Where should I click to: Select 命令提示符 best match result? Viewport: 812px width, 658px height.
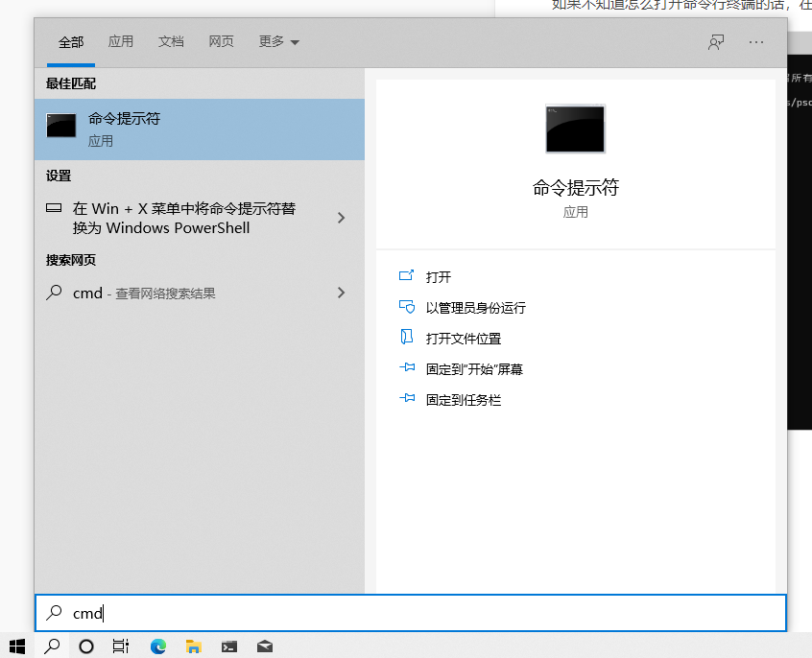[200, 129]
